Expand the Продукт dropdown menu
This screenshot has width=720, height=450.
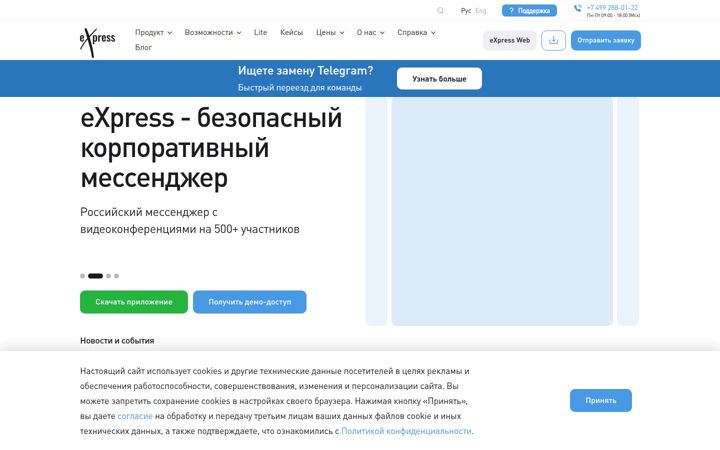(153, 33)
